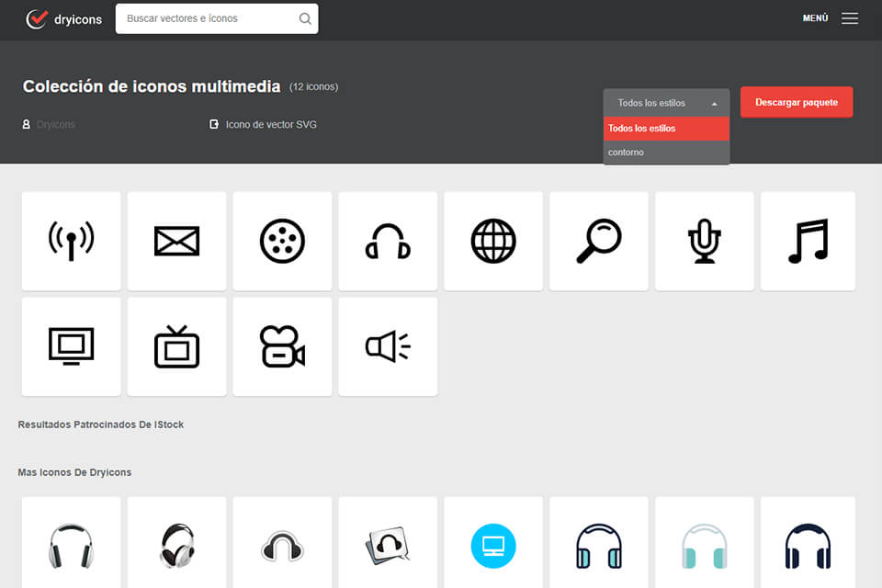Select the magnifying glass icon

599,241
